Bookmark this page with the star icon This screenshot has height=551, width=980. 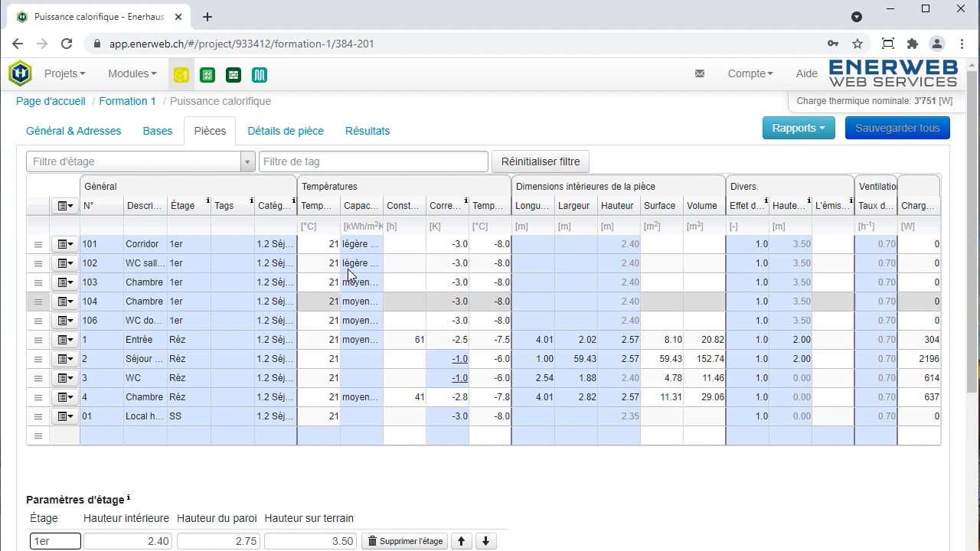(857, 44)
